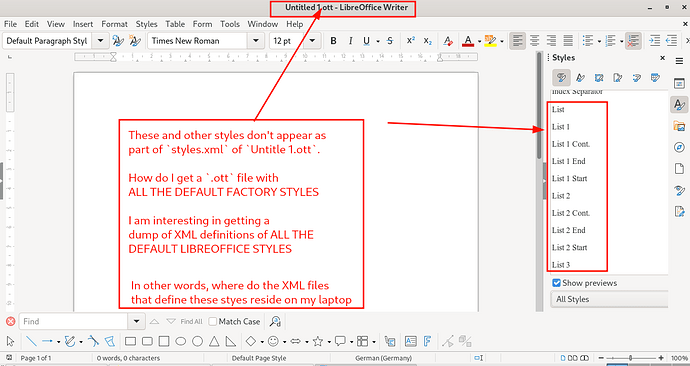The image size is (690, 366).
Task: Show Frame Styles in sidebar
Action: 599,78
